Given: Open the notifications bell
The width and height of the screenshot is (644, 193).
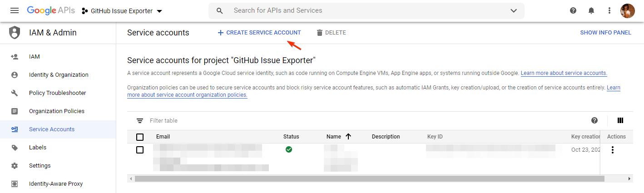Looking at the screenshot, I should coord(591,10).
